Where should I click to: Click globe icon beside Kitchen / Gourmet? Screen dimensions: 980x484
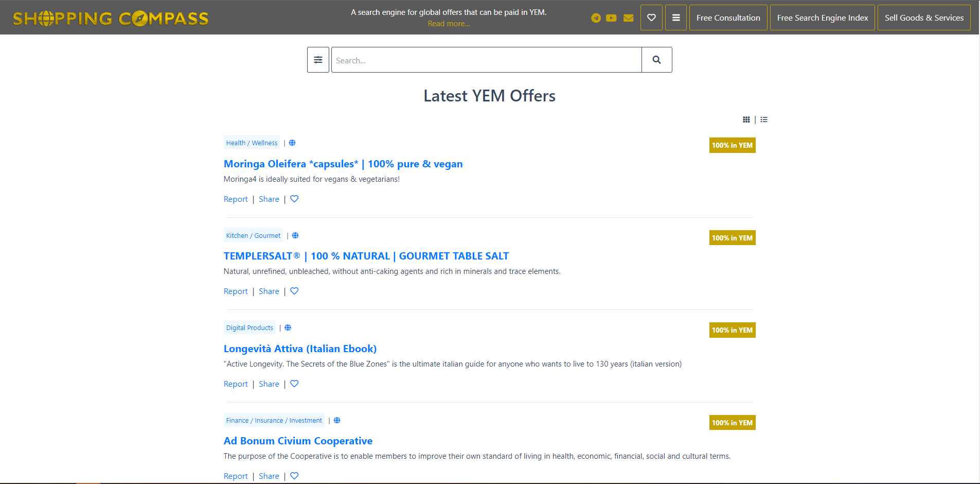[295, 235]
